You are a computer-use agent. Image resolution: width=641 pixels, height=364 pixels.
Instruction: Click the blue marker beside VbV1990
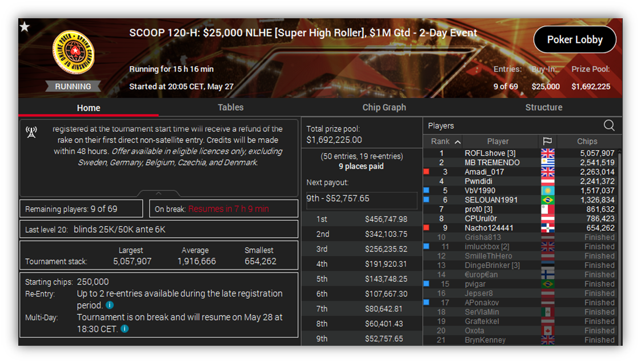click(x=426, y=190)
